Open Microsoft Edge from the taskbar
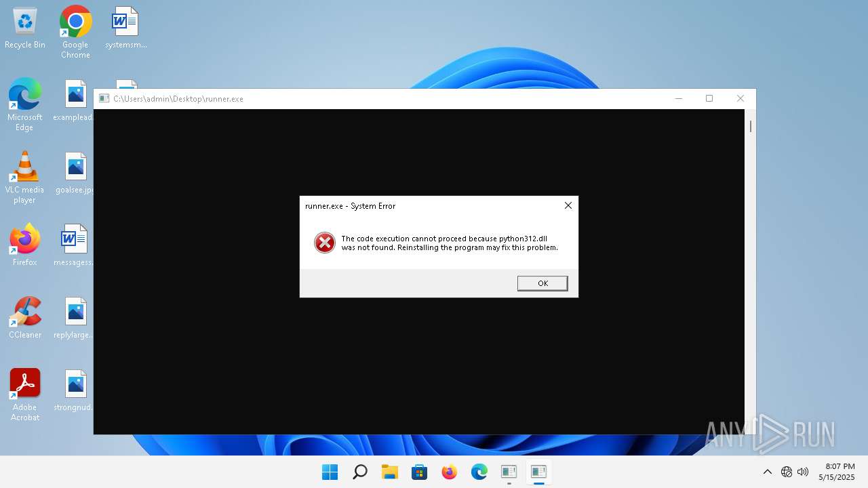The image size is (868, 488). pos(479,472)
